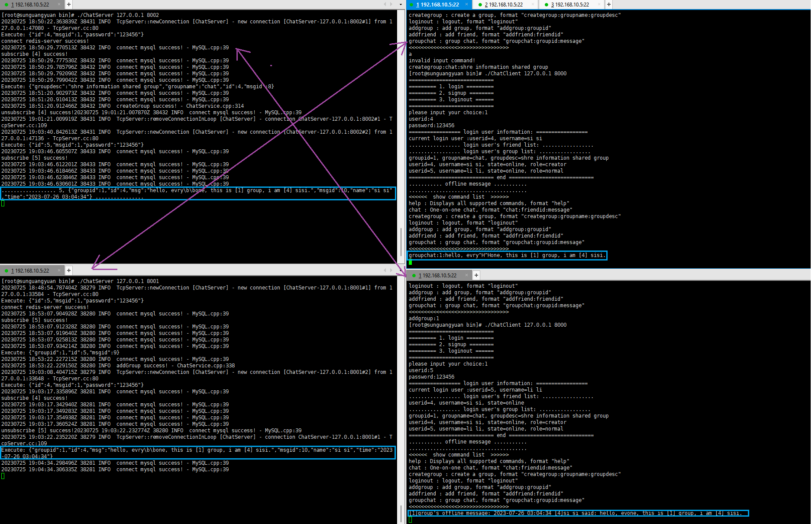Click the './ChatServer 127.0.0.1 8001' prompt line

[80, 281]
